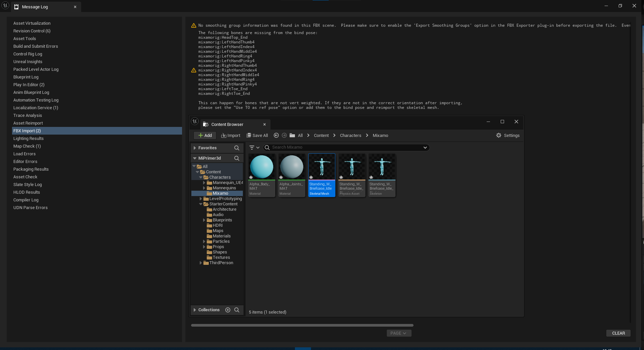Search collections with the magnifier icon
The width and height of the screenshot is (644, 350).
click(x=237, y=310)
